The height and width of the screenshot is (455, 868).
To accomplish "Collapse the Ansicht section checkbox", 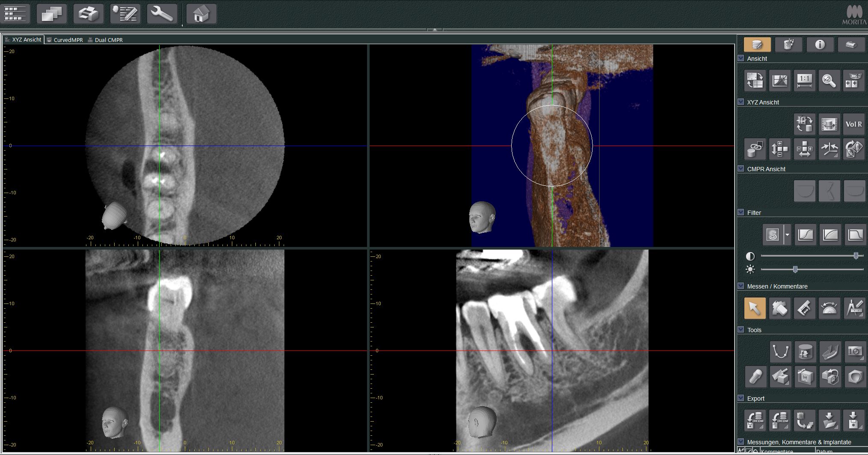I will tap(741, 58).
